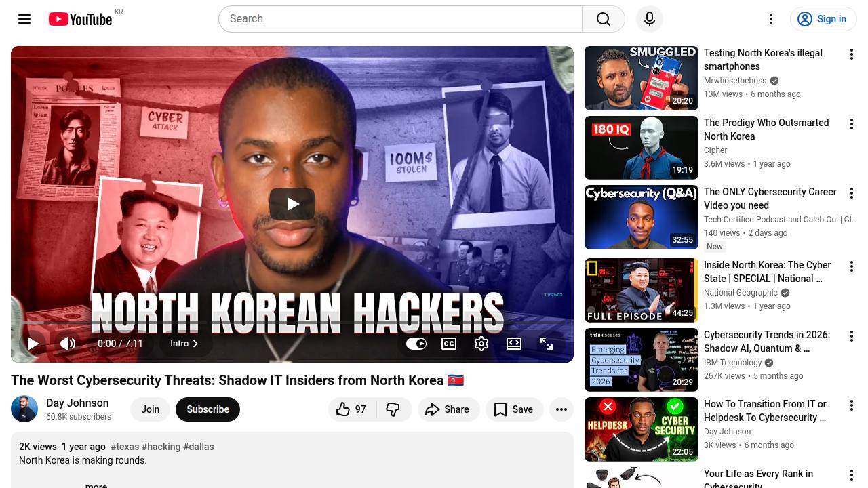The width and height of the screenshot is (868, 488).
Task: Open Inside North Korea: The Cyber State thumbnail
Action: point(642,290)
